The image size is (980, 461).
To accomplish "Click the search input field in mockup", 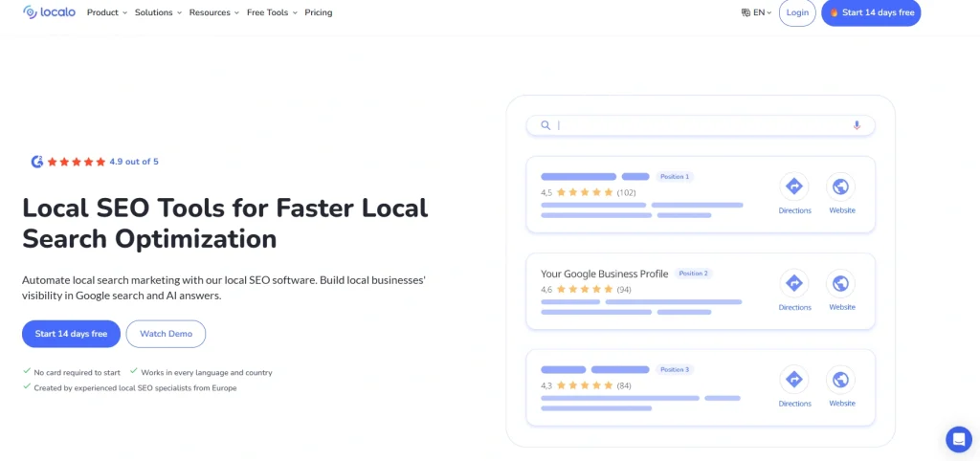I will pyautogui.click(x=700, y=125).
